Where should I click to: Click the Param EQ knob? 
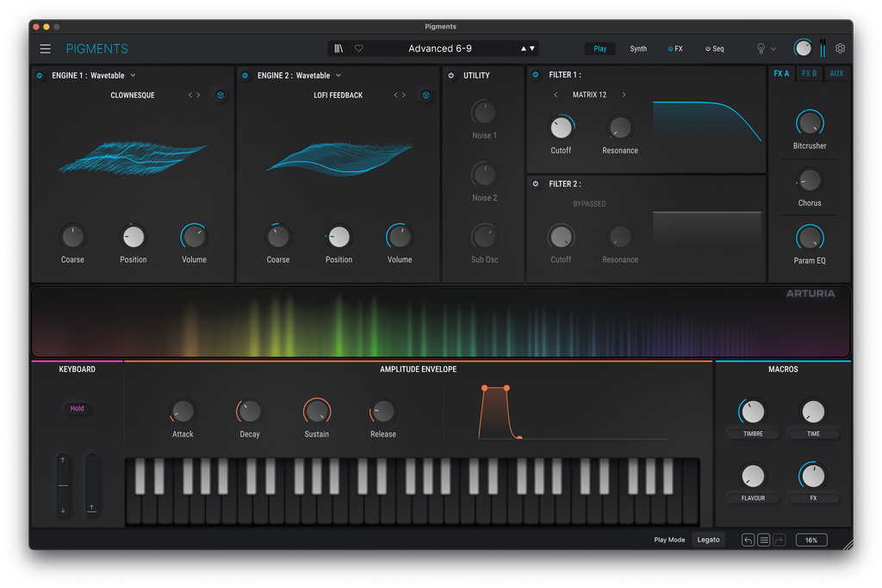tap(810, 238)
